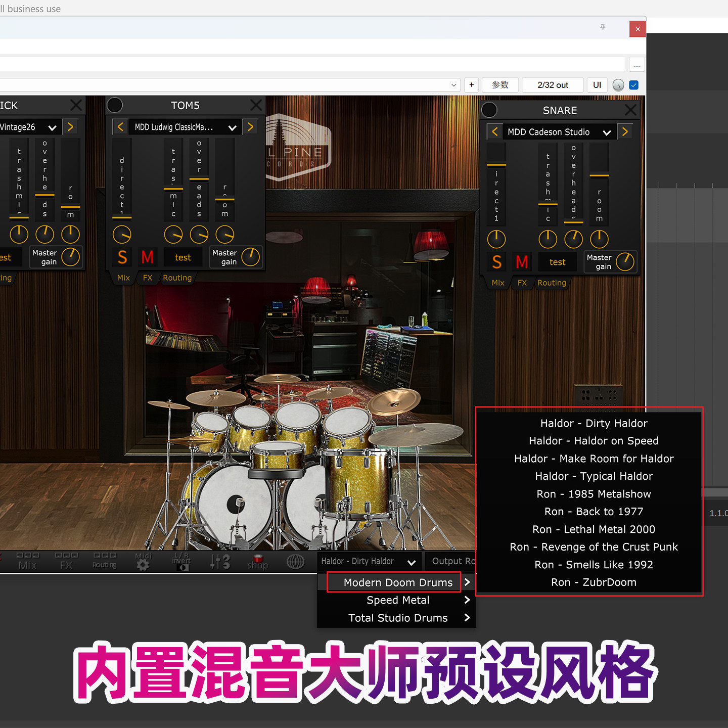
Task: Click the SNARE test button
Action: 557,262
